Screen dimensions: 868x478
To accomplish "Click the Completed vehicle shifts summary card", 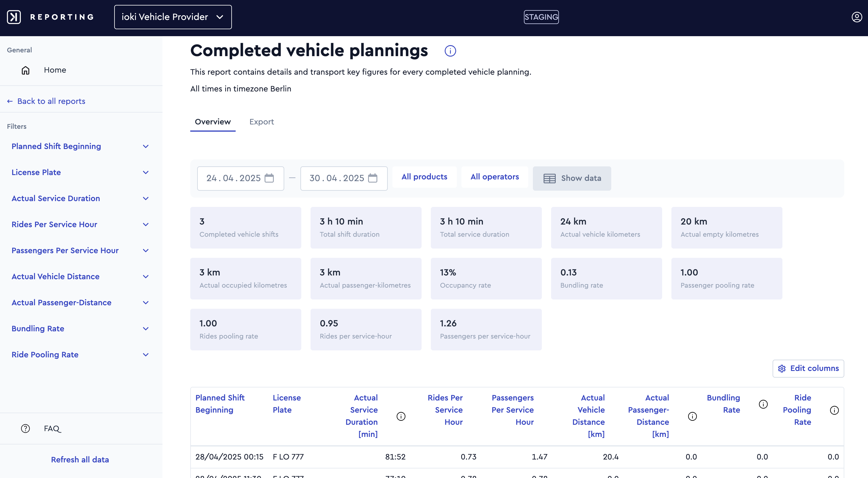I will tap(246, 227).
